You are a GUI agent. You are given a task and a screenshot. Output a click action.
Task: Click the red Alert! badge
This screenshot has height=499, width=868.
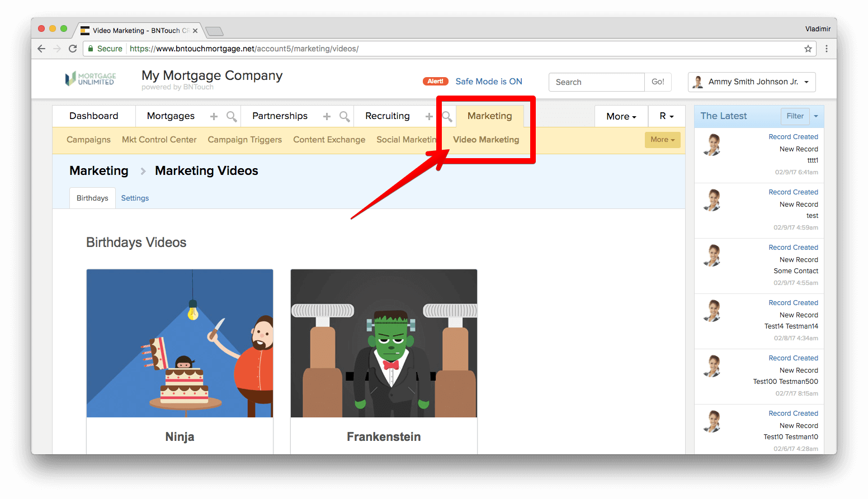point(435,82)
